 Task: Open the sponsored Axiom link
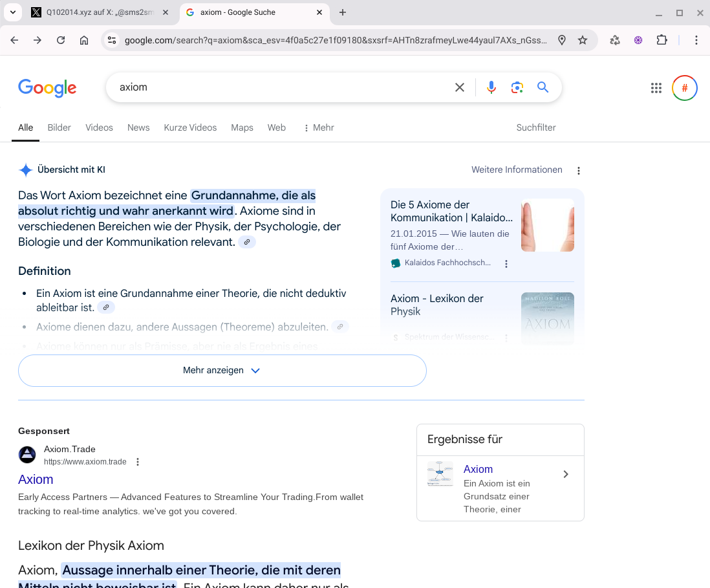36,479
